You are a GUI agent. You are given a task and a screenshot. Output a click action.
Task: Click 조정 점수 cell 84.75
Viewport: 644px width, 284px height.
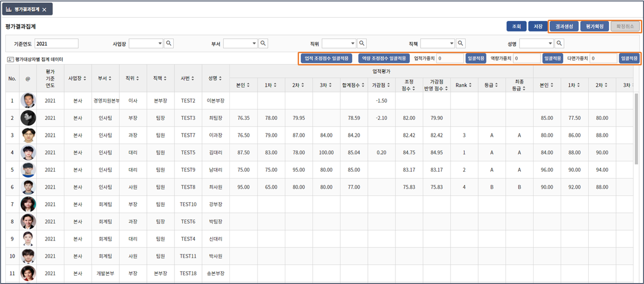click(x=409, y=152)
